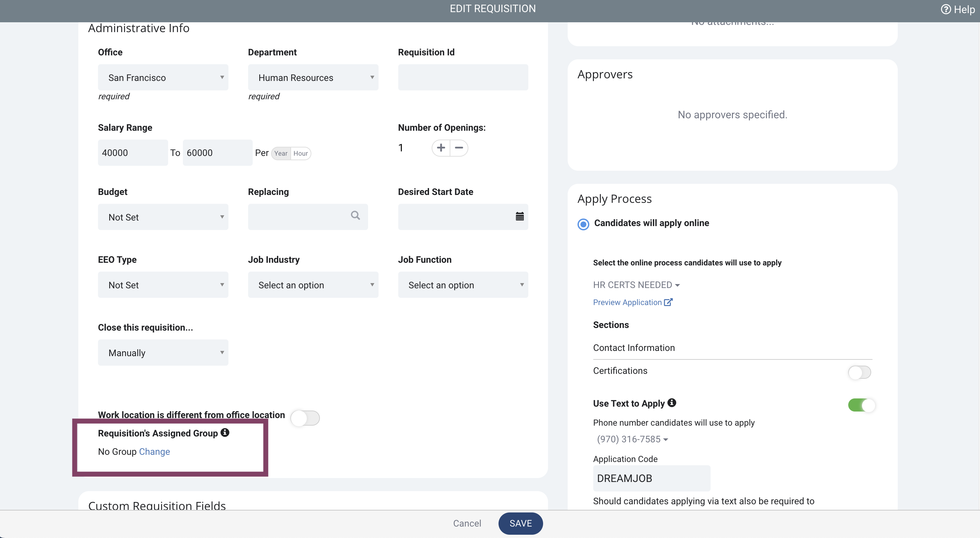Click the search icon in Replacing field
This screenshot has height=538, width=980.
click(x=355, y=216)
